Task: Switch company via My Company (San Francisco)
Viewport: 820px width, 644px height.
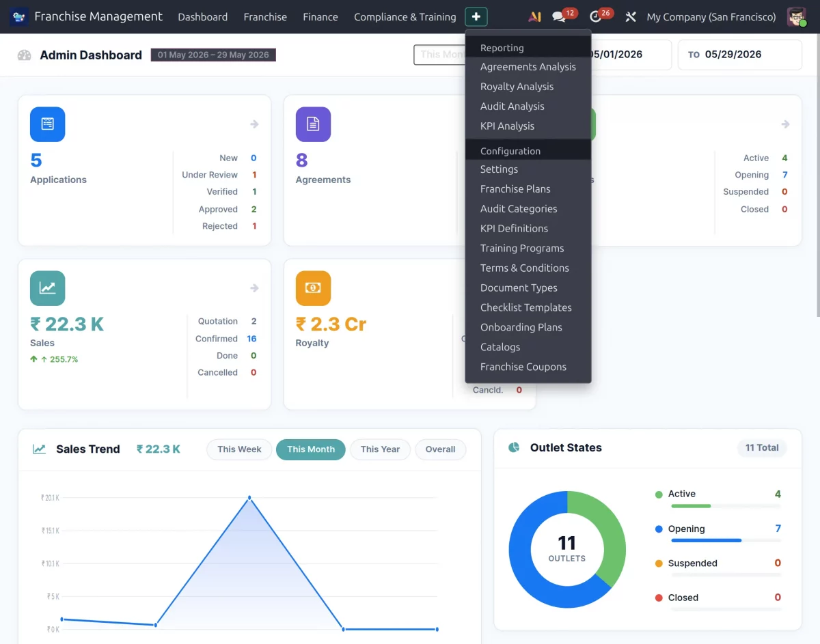Action: (711, 17)
